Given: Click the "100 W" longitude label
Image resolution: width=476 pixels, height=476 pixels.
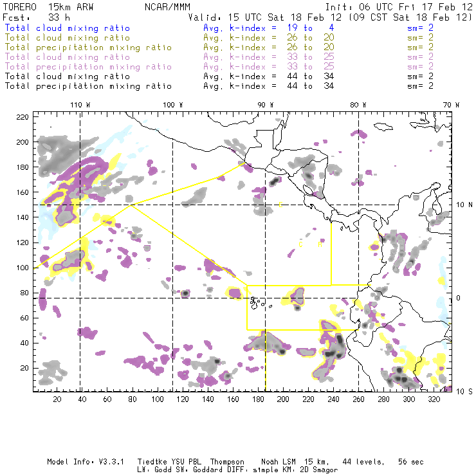Looking at the screenshot, I should coord(173,105).
